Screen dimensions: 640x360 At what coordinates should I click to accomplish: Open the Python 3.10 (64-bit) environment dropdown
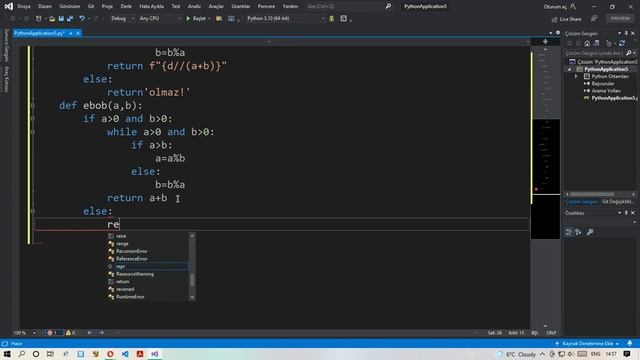(x=285, y=19)
